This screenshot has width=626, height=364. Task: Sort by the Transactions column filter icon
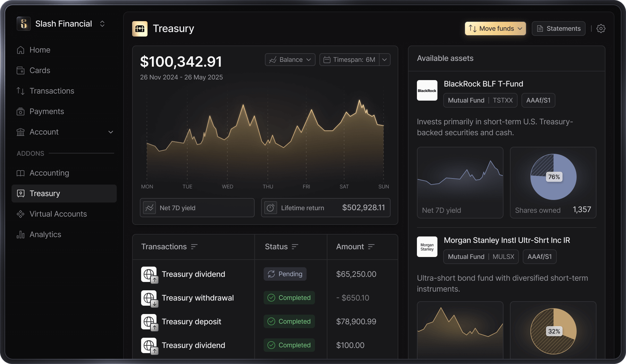pyautogui.click(x=194, y=247)
